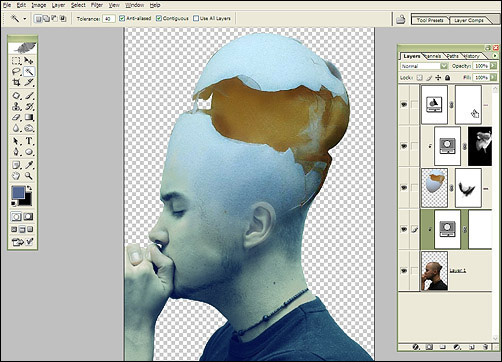Open the Tool Presets tab
The image size is (502, 362).
[430, 20]
